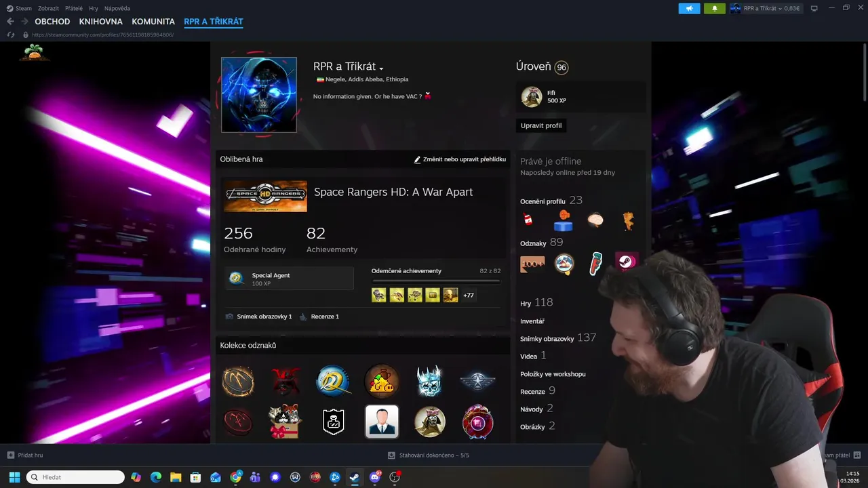Open the Space Rangers HD game banner

265,197
